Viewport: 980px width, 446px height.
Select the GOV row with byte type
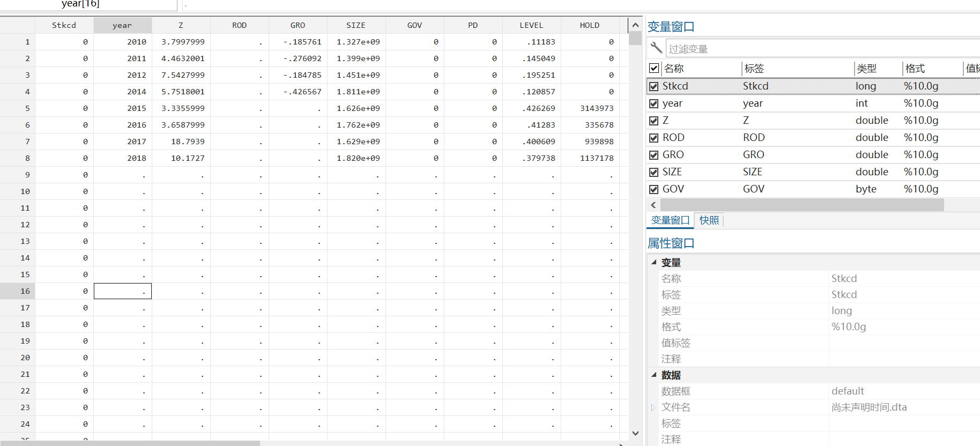tap(813, 189)
